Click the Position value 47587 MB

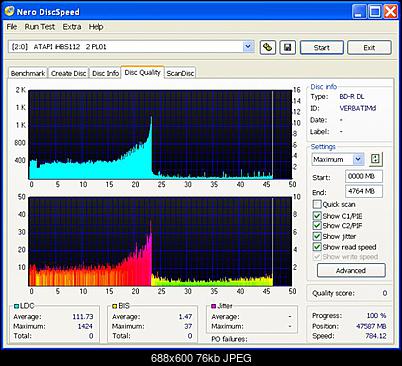click(371, 326)
